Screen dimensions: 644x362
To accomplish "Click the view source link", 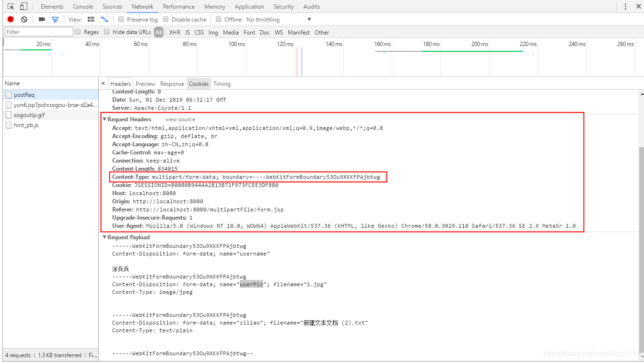I will click(x=180, y=119).
